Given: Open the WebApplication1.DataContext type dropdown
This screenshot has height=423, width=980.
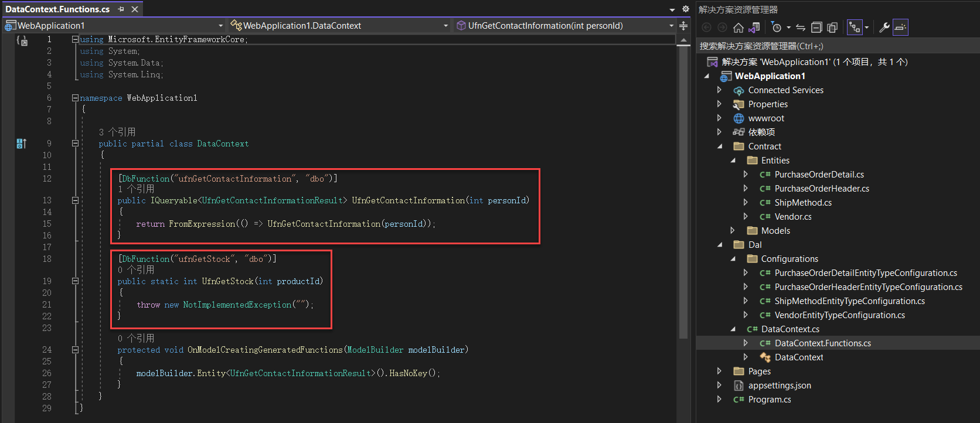Looking at the screenshot, I should click(x=445, y=26).
